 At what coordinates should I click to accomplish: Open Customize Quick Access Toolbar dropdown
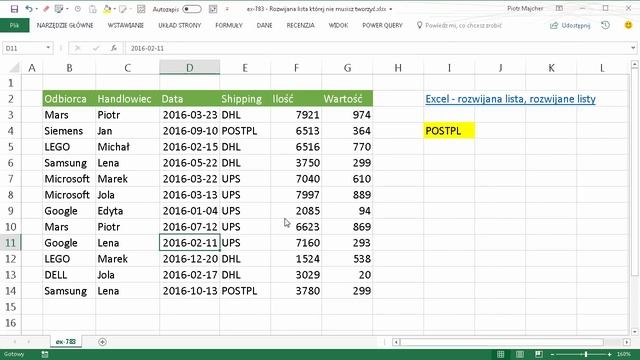[x=227, y=9]
